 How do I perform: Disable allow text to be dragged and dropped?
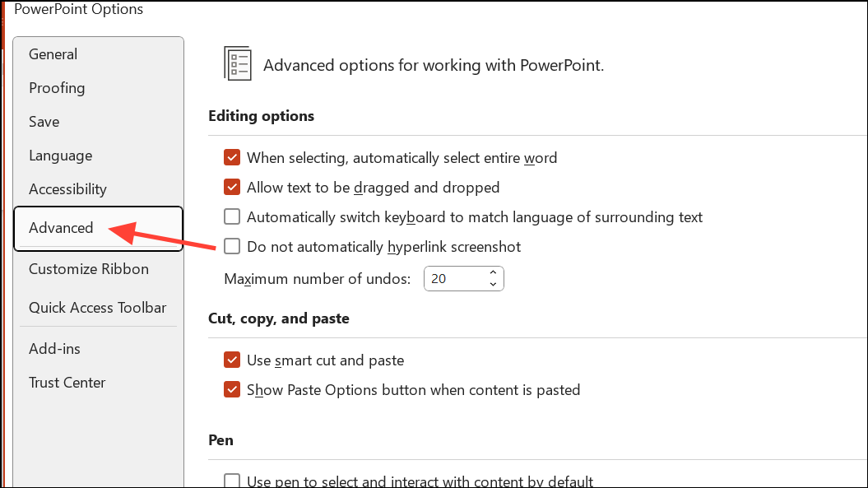[x=232, y=188]
